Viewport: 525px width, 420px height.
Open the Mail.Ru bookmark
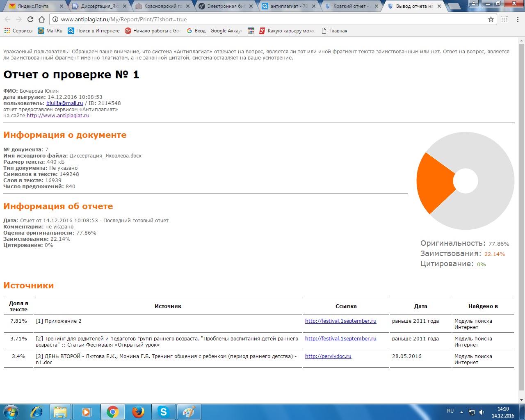click(x=50, y=31)
